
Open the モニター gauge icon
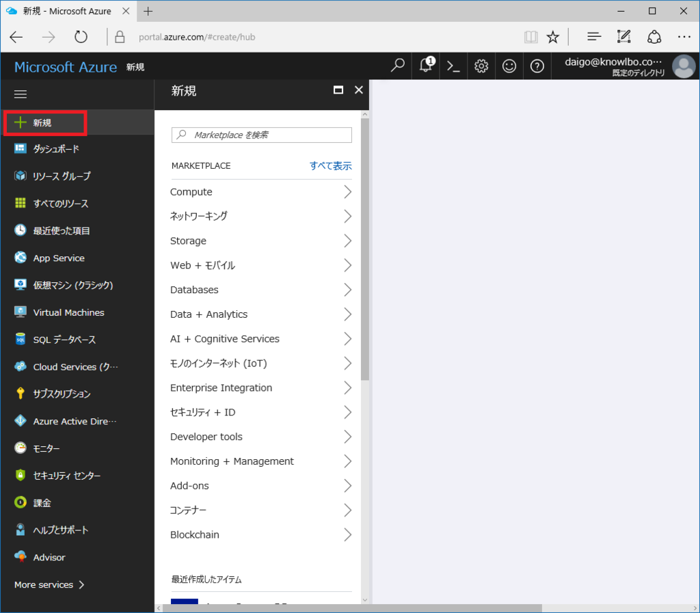pyautogui.click(x=20, y=448)
